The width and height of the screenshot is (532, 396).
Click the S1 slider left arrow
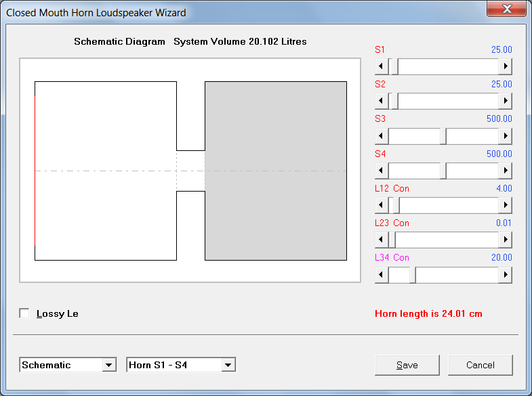pyautogui.click(x=382, y=66)
